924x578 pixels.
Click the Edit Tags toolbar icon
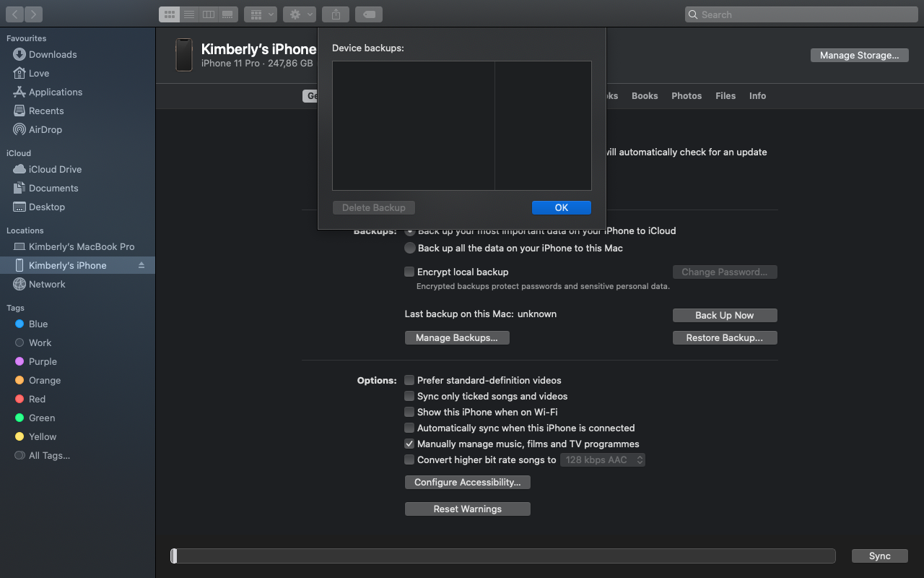pos(369,14)
